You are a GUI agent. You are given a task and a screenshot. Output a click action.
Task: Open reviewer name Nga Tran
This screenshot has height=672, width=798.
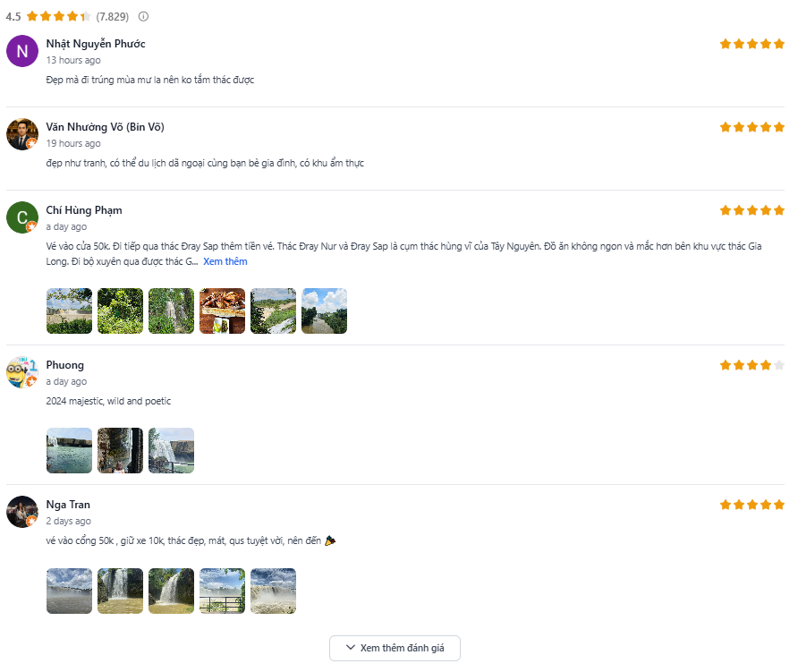(68, 505)
